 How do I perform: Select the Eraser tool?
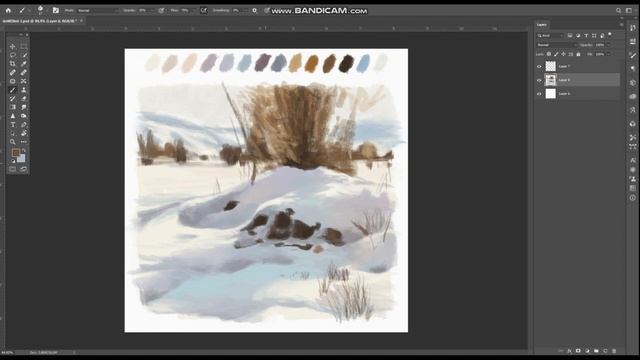(24, 98)
